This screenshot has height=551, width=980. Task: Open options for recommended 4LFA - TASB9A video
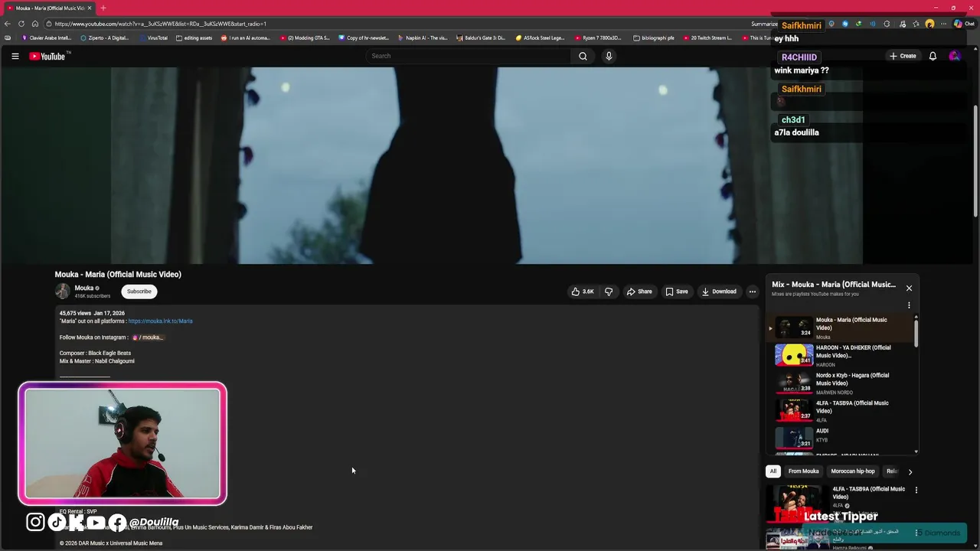916,490
